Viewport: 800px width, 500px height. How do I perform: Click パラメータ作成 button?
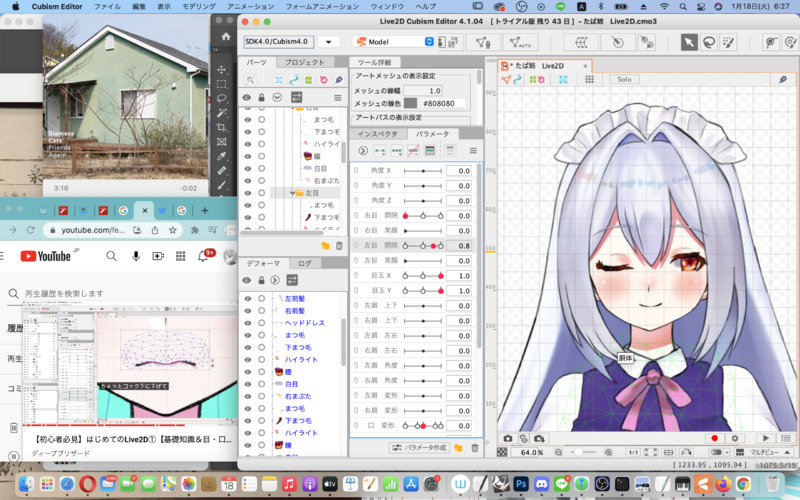pyautogui.click(x=419, y=447)
